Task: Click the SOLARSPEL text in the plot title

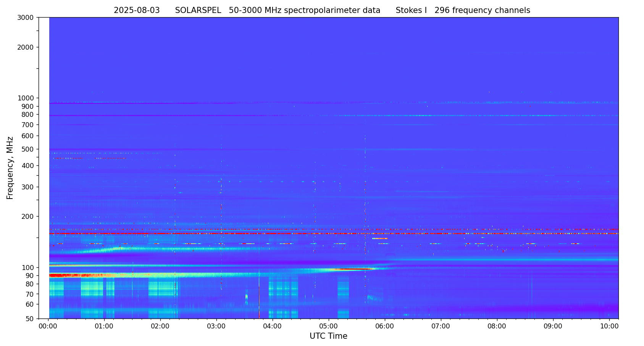Action: point(198,11)
